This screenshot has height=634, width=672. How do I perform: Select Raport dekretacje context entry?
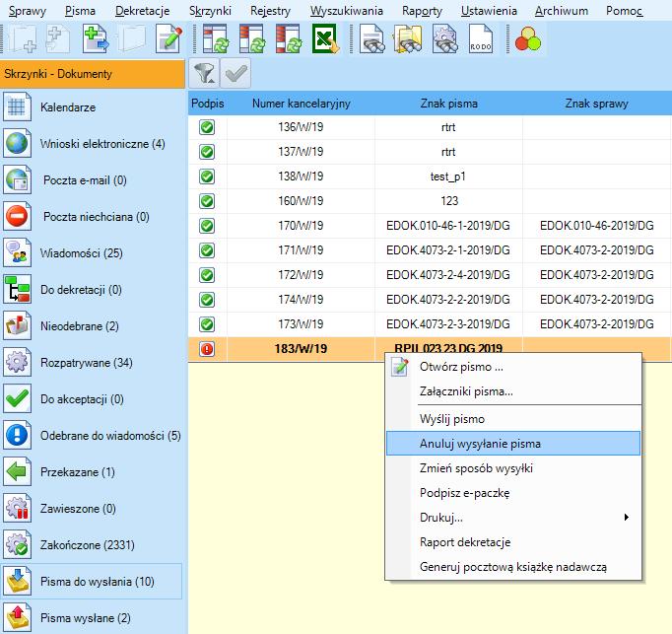pos(513,542)
